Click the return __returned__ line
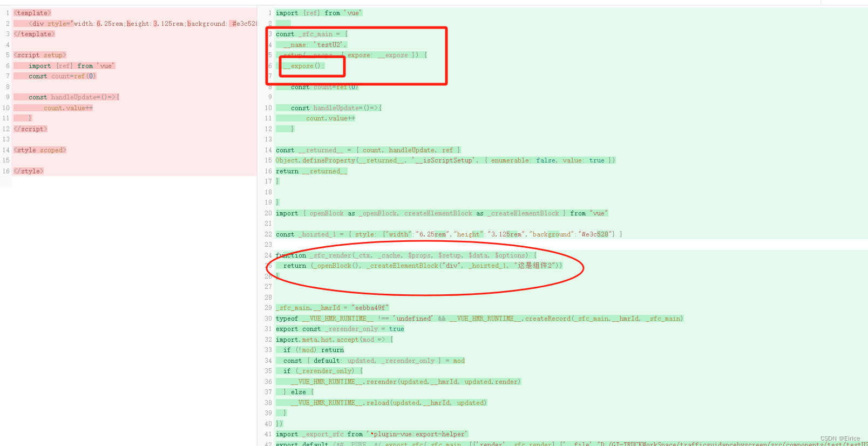868x446 pixels. point(311,171)
